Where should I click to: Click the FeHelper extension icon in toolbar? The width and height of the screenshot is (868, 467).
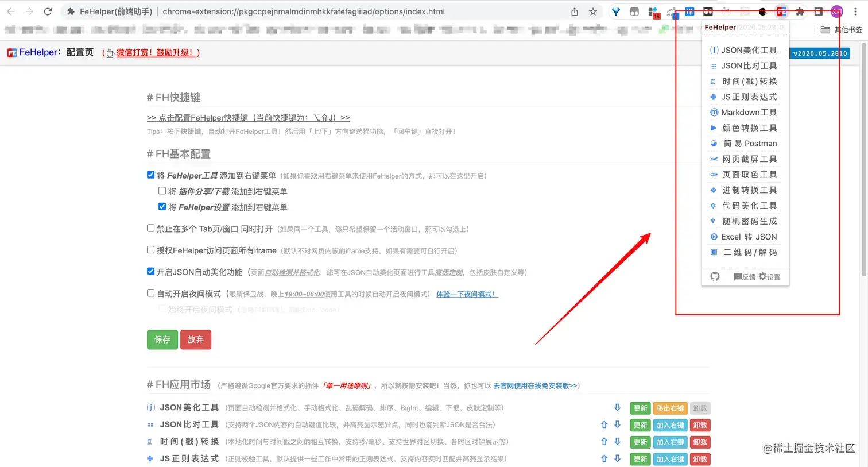(x=781, y=11)
